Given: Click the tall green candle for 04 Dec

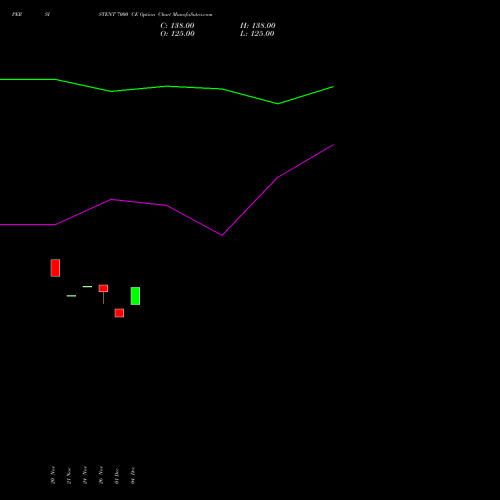Looking at the screenshot, I should tap(135, 296).
